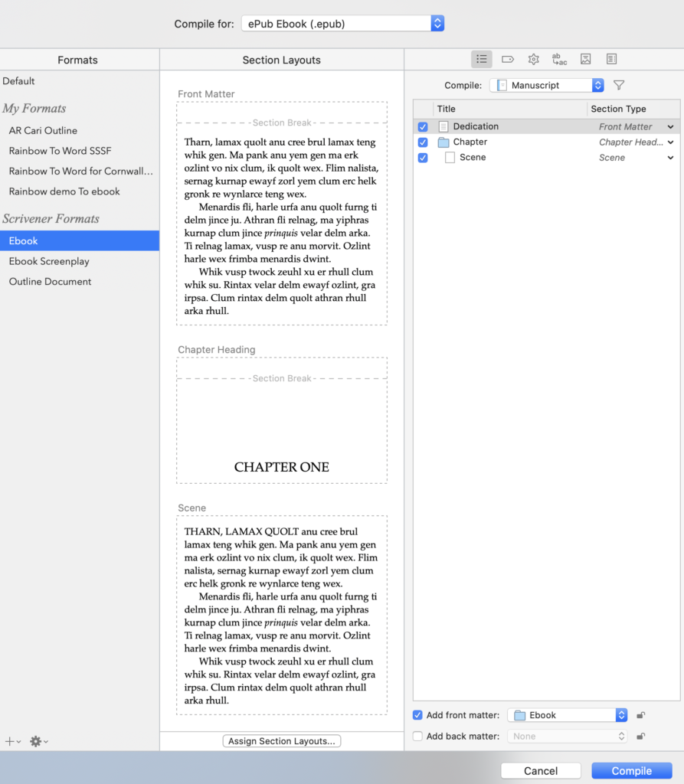Open the Replacements pane
This screenshot has width=684, height=784.
point(558,59)
